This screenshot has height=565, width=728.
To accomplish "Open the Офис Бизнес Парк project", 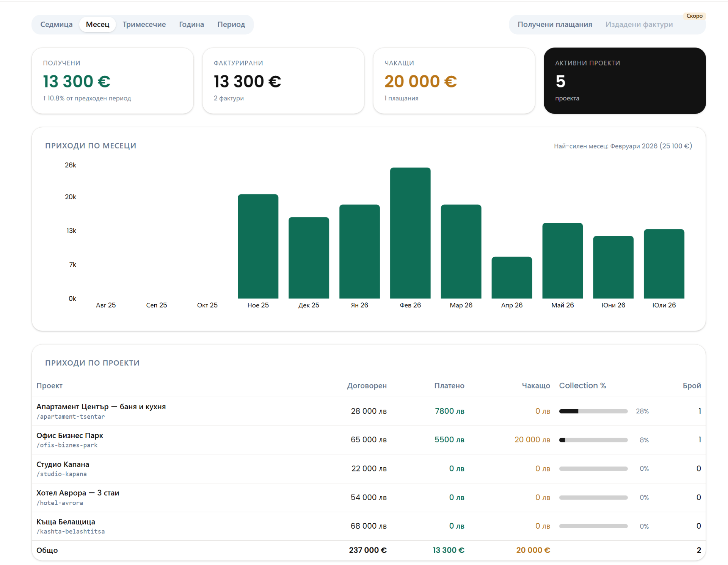I will pyautogui.click(x=369, y=440).
